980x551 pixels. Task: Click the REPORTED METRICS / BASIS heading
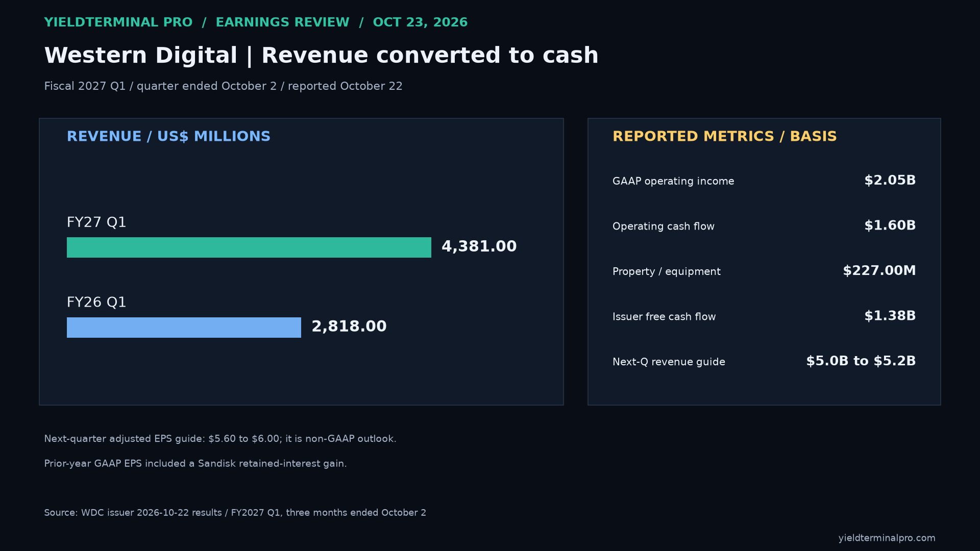(724, 137)
